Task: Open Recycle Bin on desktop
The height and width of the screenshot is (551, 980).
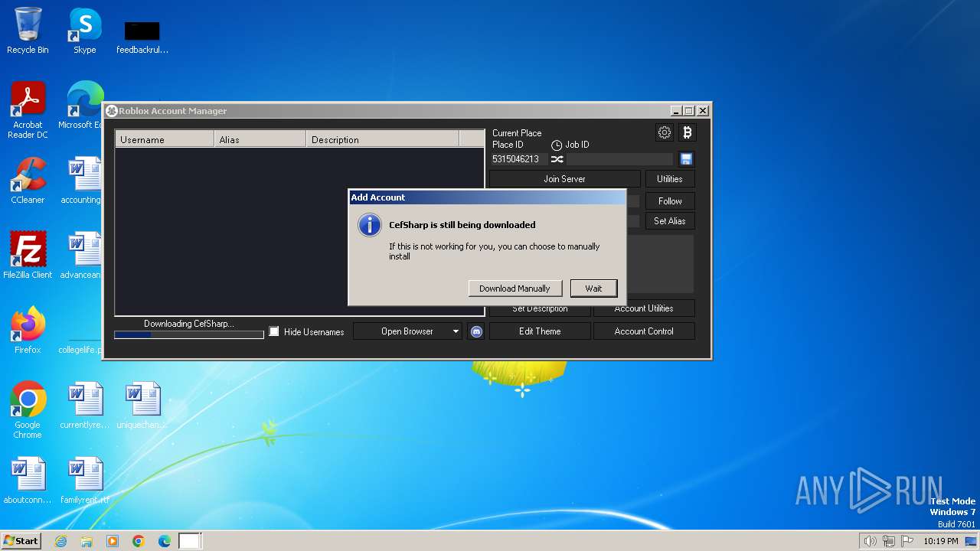Action: (x=28, y=31)
